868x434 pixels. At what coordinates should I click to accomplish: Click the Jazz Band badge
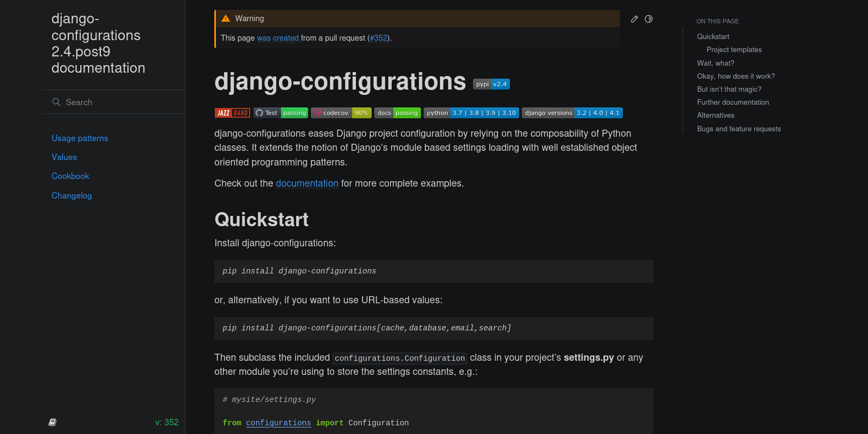point(232,113)
